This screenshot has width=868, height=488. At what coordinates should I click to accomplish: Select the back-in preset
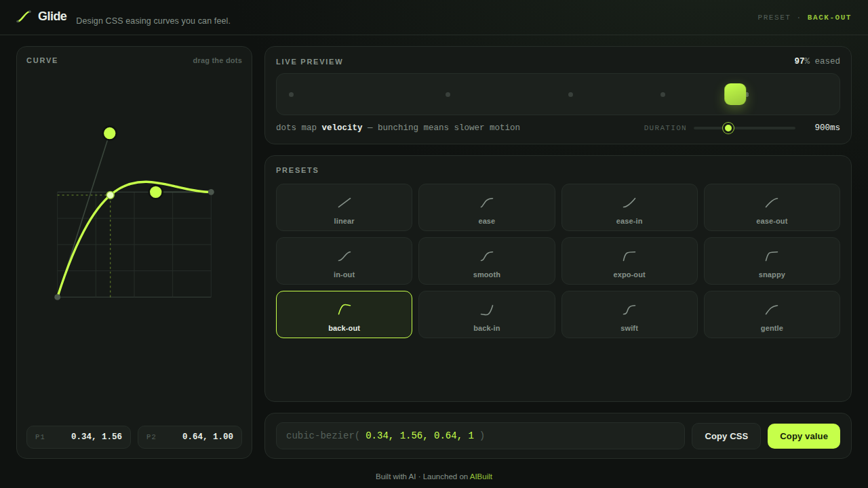487,314
